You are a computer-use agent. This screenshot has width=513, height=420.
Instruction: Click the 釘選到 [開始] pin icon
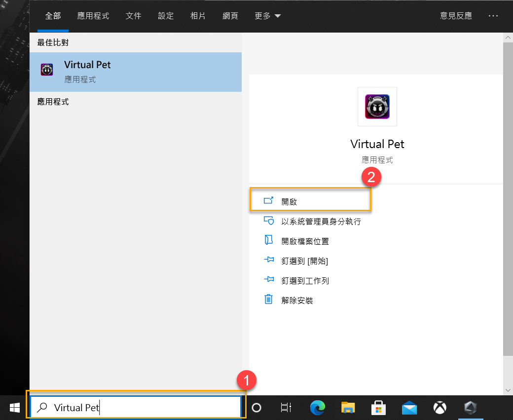click(x=269, y=261)
